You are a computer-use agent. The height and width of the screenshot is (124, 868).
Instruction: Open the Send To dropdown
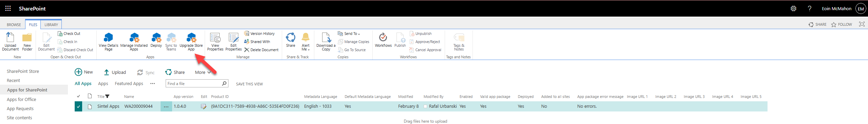pyautogui.click(x=349, y=34)
